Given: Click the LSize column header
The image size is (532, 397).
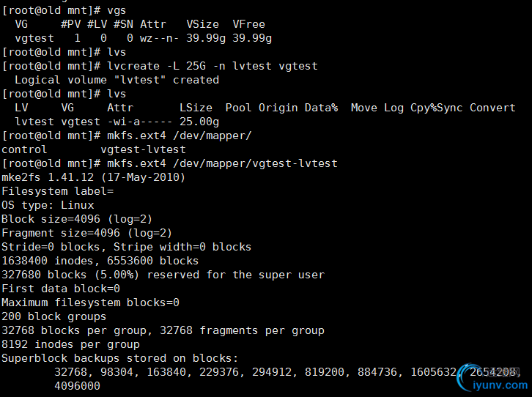Looking at the screenshot, I should click(196, 108).
